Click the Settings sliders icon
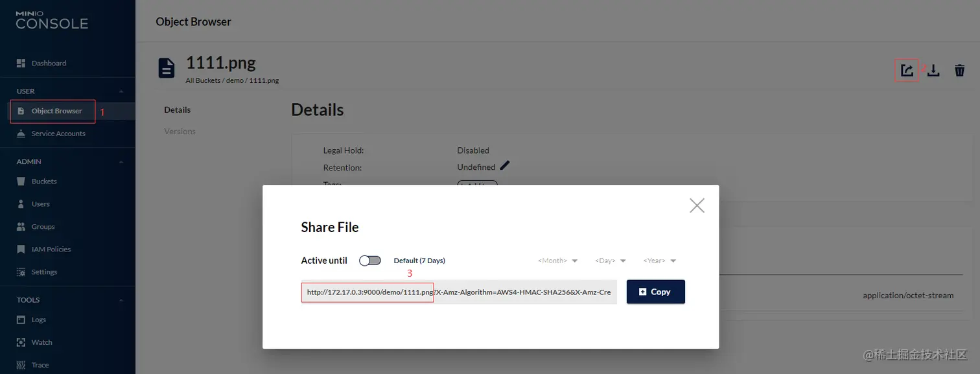This screenshot has width=980, height=374. coord(20,272)
